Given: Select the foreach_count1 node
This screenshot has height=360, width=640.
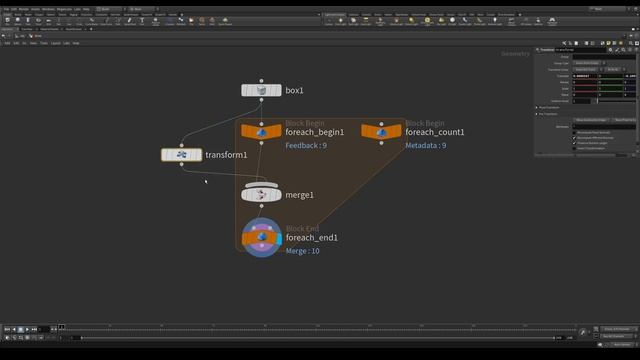Looking at the screenshot, I should tap(381, 132).
